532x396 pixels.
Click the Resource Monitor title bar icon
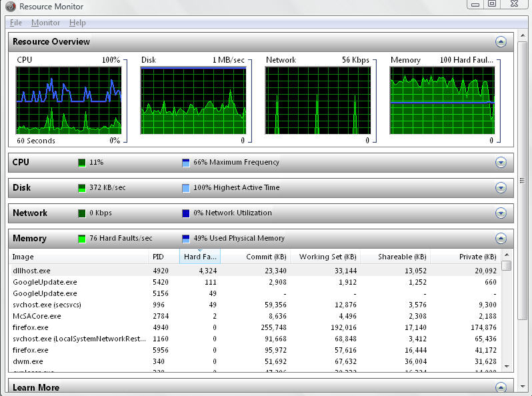pyautogui.click(x=11, y=6)
